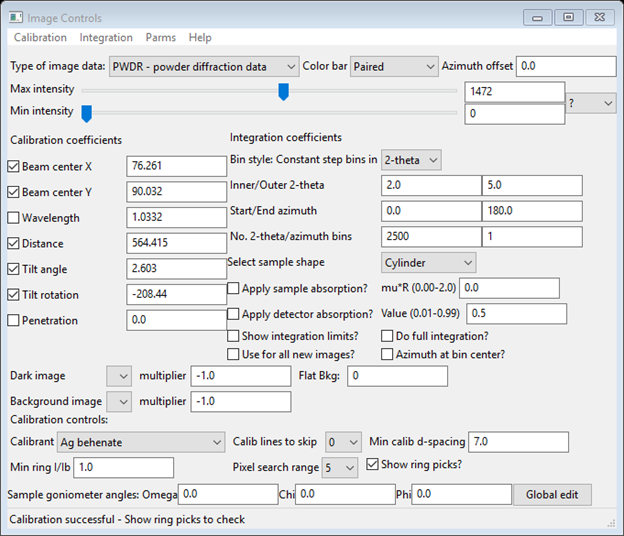Click the Tilt rotation value field
Viewport: 624px width, 536px height.
point(177,294)
